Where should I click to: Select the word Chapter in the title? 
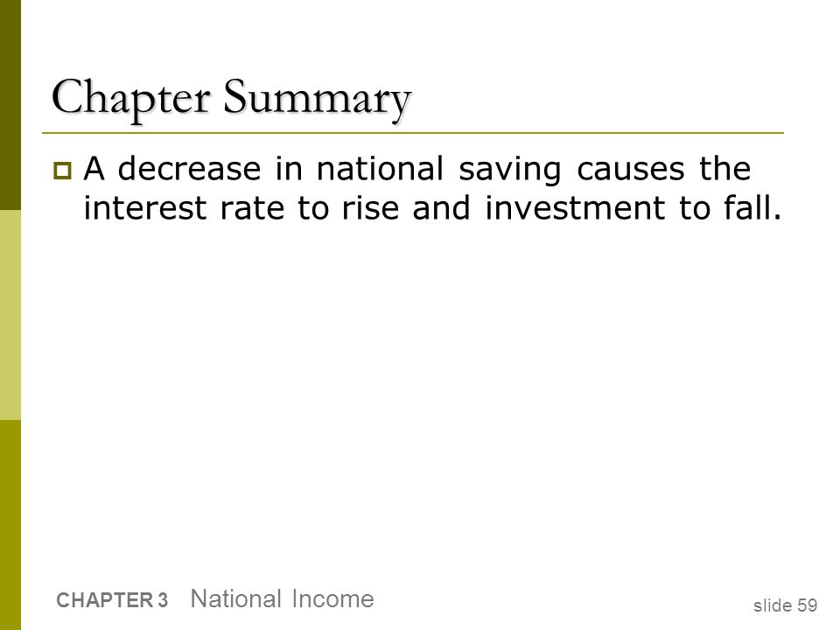point(130,98)
